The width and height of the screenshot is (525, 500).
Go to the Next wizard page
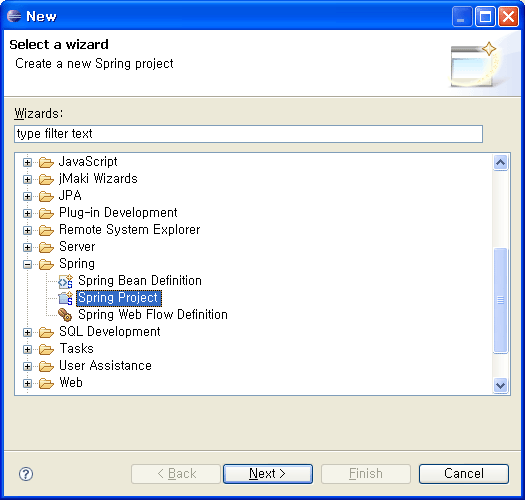pos(268,474)
